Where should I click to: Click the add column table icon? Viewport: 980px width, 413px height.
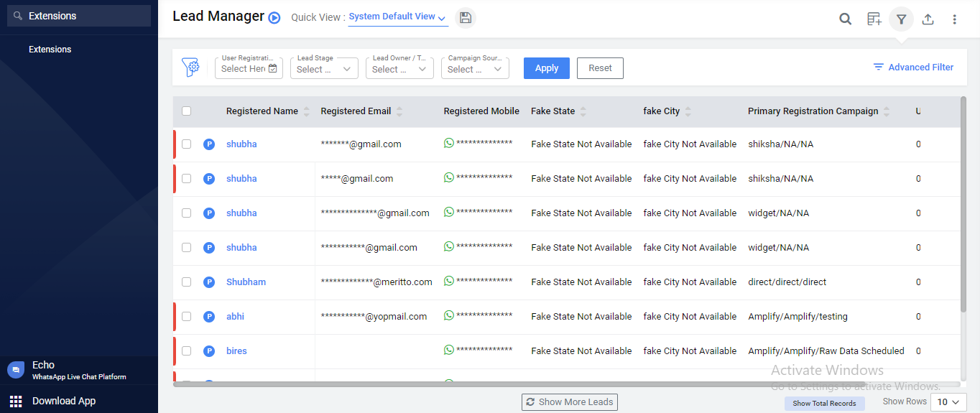coord(874,19)
